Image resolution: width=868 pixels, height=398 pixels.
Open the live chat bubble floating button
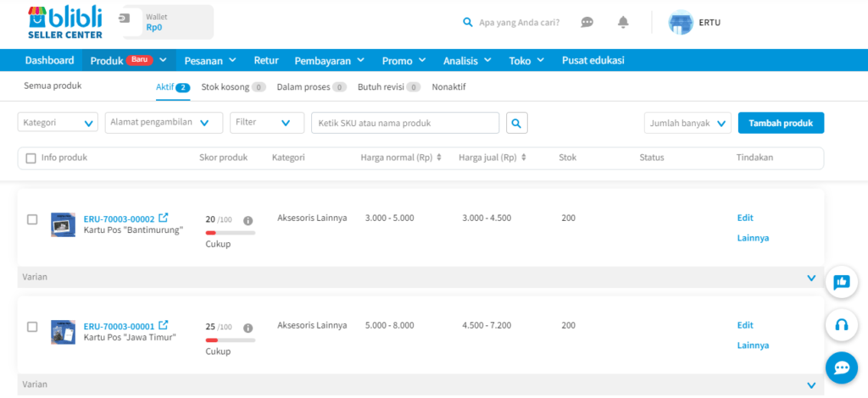(x=841, y=368)
